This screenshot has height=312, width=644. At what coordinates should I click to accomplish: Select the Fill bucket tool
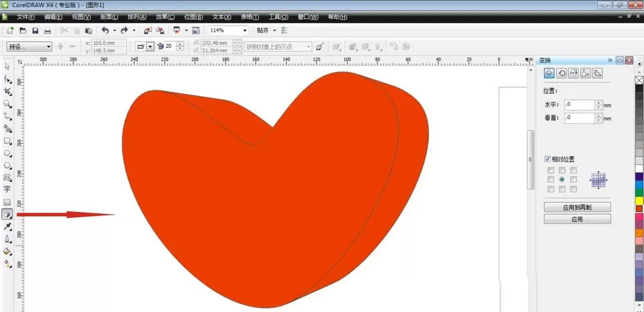[x=7, y=251]
